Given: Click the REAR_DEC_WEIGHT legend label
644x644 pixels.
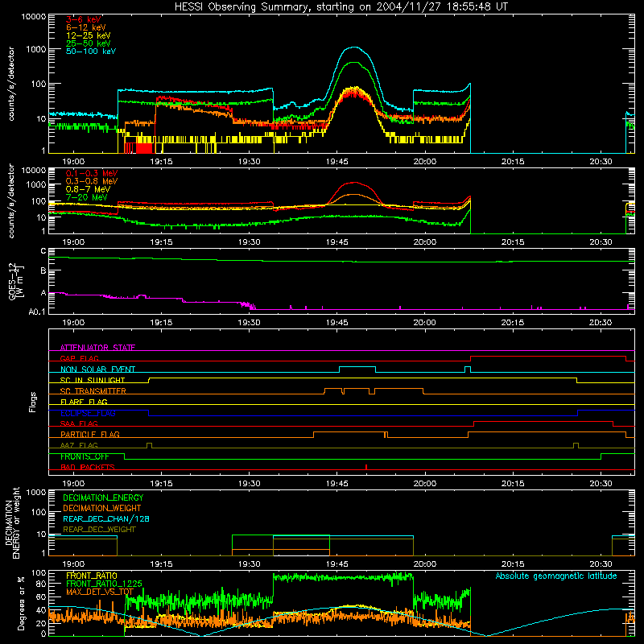Looking at the screenshot, I should pos(99,530).
